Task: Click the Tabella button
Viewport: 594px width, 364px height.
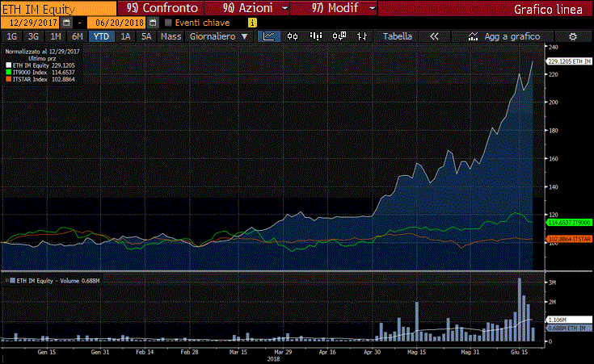Action: 397,36
